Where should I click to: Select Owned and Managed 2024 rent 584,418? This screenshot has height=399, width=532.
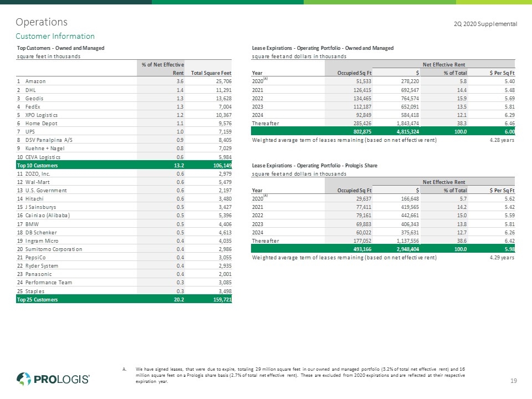[x=410, y=115]
